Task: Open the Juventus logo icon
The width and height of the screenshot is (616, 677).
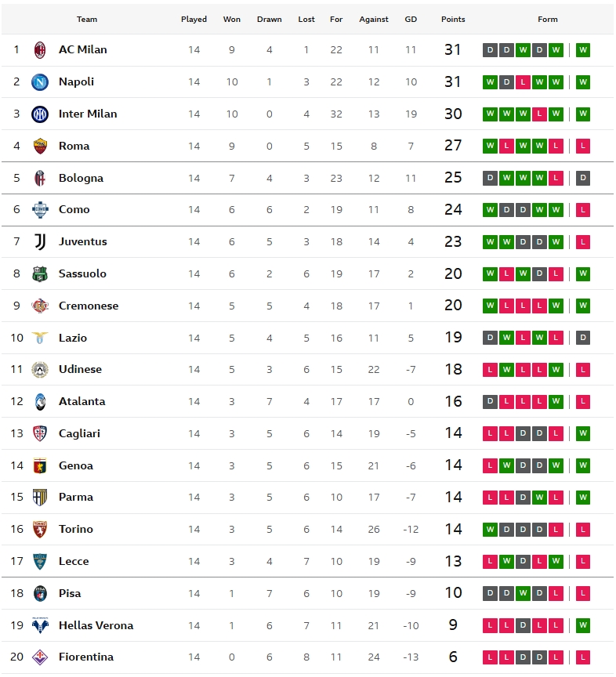Action: click(40, 241)
